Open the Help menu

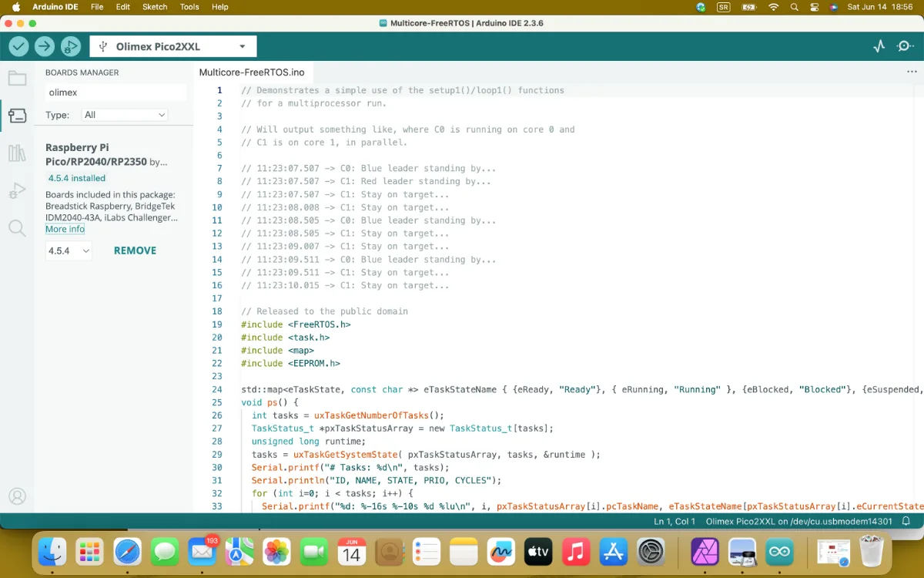pyautogui.click(x=220, y=7)
